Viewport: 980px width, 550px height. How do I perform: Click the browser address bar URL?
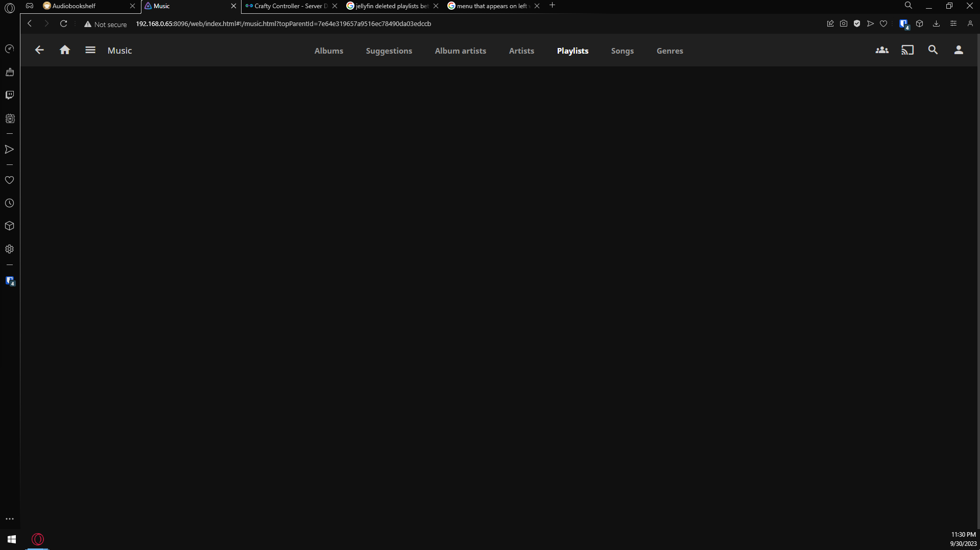(283, 24)
